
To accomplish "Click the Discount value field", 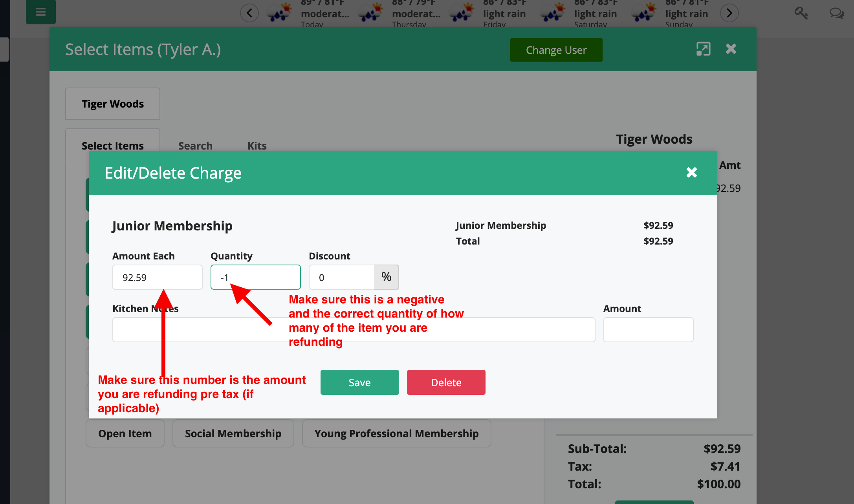I will [x=341, y=277].
